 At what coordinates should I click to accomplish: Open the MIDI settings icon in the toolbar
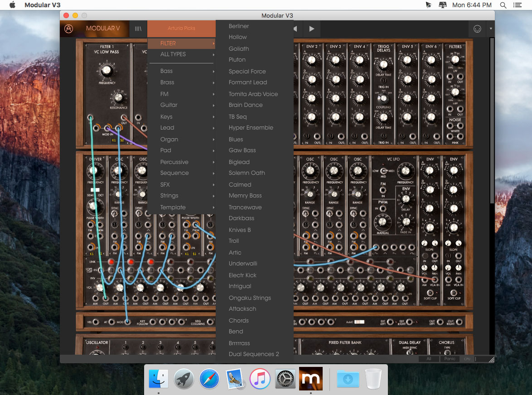tap(477, 29)
